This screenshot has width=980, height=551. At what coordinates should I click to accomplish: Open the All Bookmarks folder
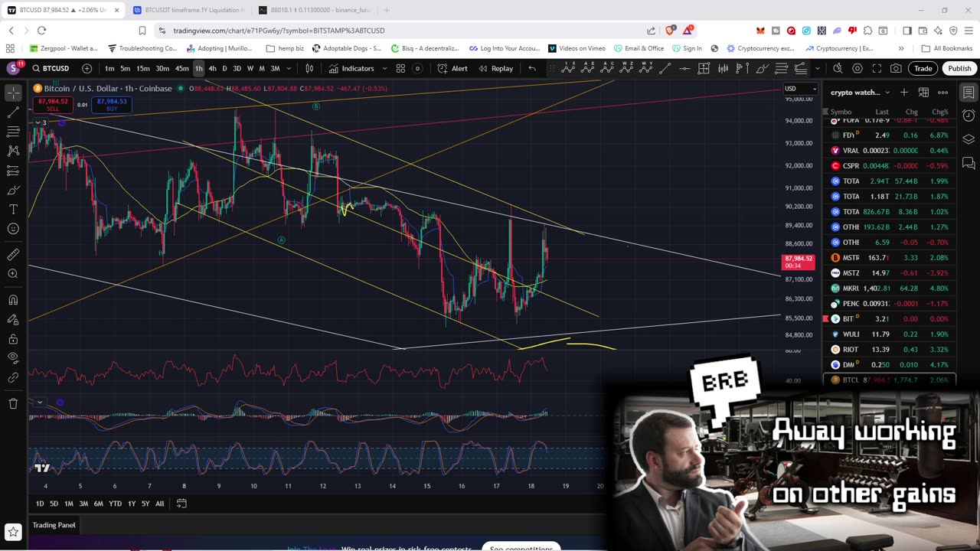947,48
